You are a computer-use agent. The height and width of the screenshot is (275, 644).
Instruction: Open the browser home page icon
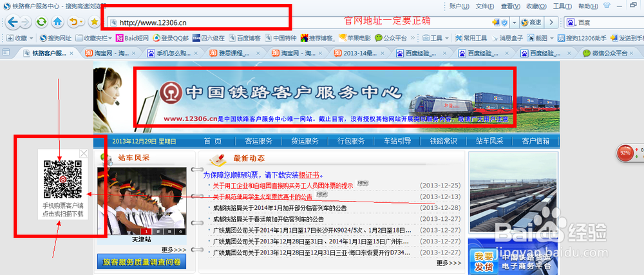click(57, 22)
